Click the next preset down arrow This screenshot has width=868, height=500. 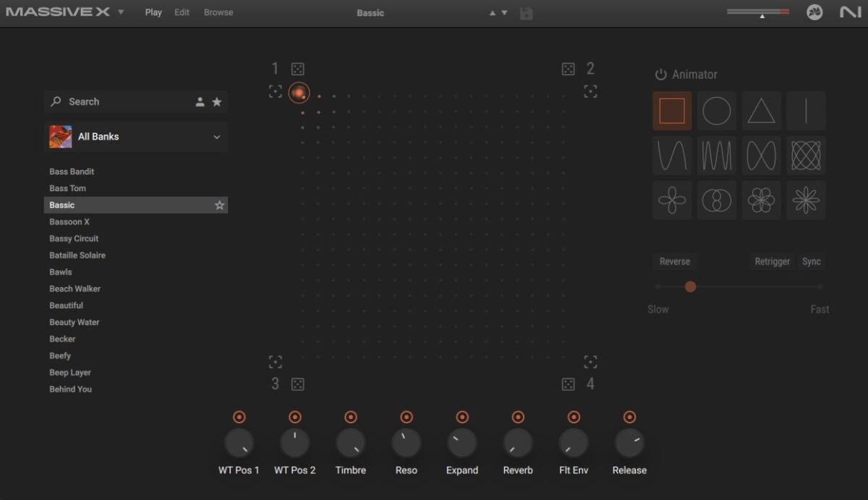(x=504, y=13)
